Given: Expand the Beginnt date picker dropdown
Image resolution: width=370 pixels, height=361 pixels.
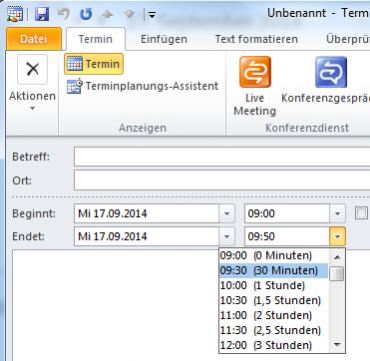Looking at the screenshot, I should pos(227,214).
